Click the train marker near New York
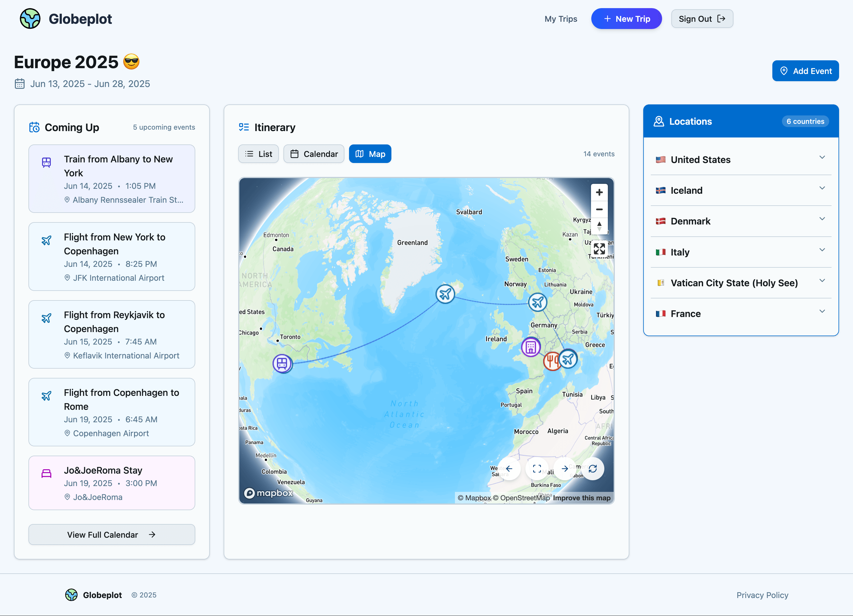Image resolution: width=853 pixels, height=616 pixels. click(282, 363)
